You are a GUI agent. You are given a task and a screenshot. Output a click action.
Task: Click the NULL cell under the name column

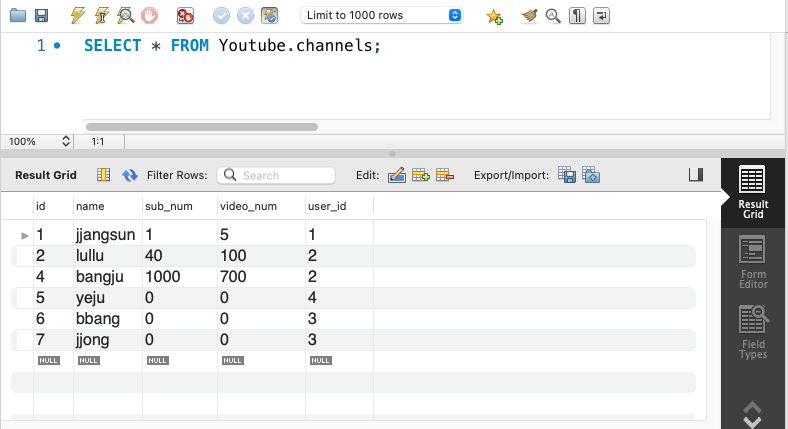click(88, 360)
